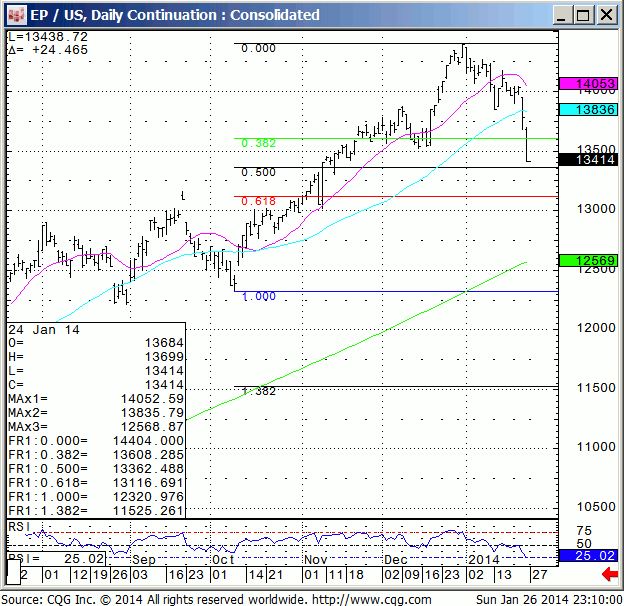Click the H= 13699 high value
The image size is (624, 606).
pyautogui.click(x=96, y=357)
